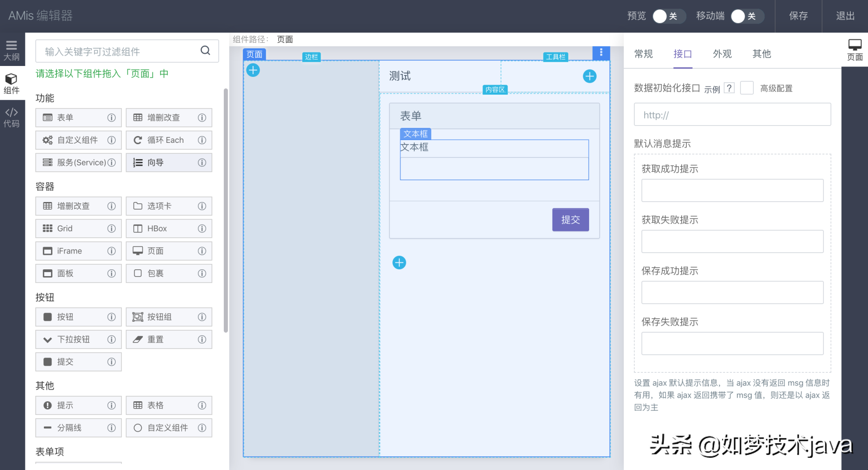Screen dimensions: 868x470
Task: Click the info icon next to 表单 component
Action: coord(111,117)
